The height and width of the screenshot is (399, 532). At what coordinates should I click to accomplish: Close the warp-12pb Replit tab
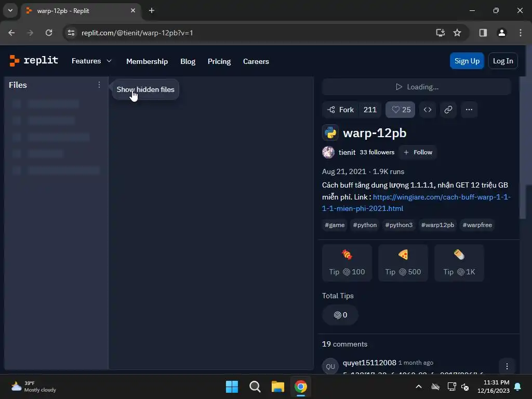133,10
